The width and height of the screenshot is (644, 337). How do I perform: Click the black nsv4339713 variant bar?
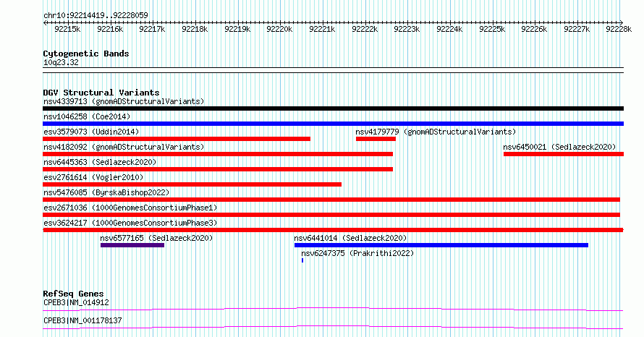333,108
